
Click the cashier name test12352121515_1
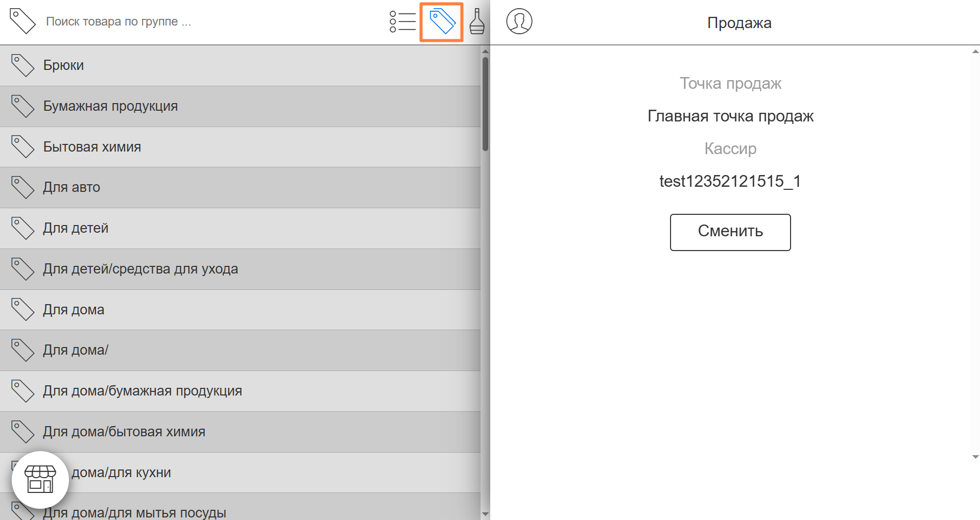tap(730, 181)
